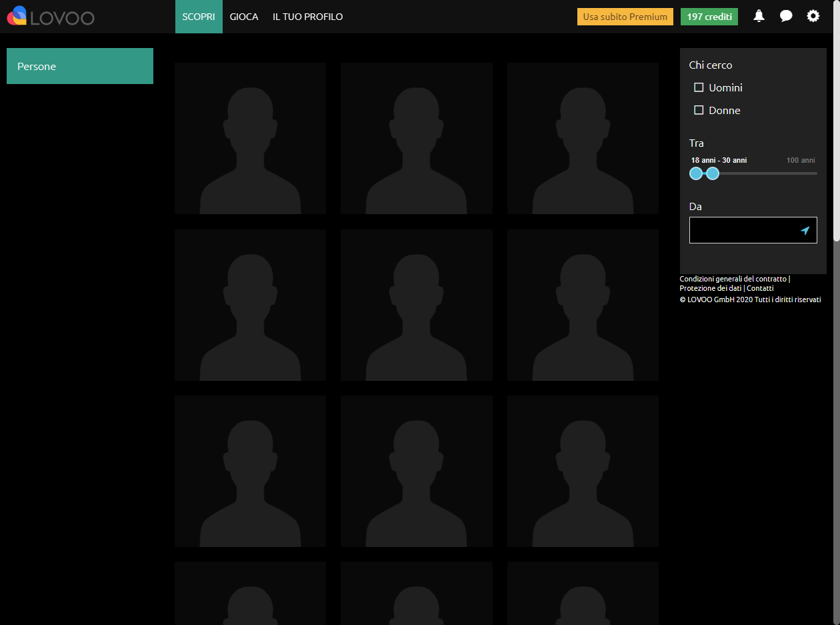This screenshot has width=840, height=625.
Task: Switch to the GIOCA tab
Action: pos(244,17)
